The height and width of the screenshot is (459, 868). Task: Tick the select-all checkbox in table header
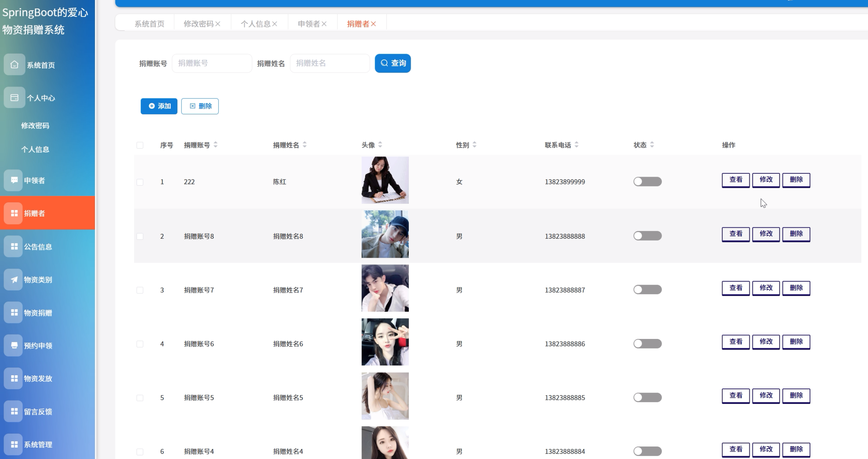click(x=140, y=145)
